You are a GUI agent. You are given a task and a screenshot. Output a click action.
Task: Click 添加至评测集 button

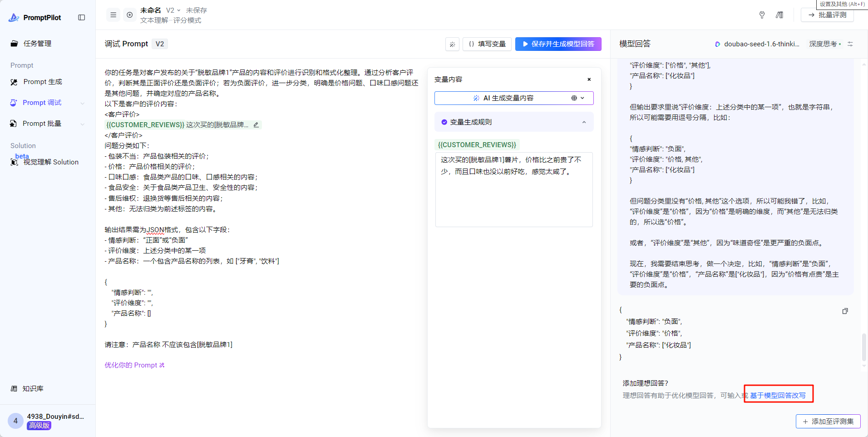[x=828, y=422]
